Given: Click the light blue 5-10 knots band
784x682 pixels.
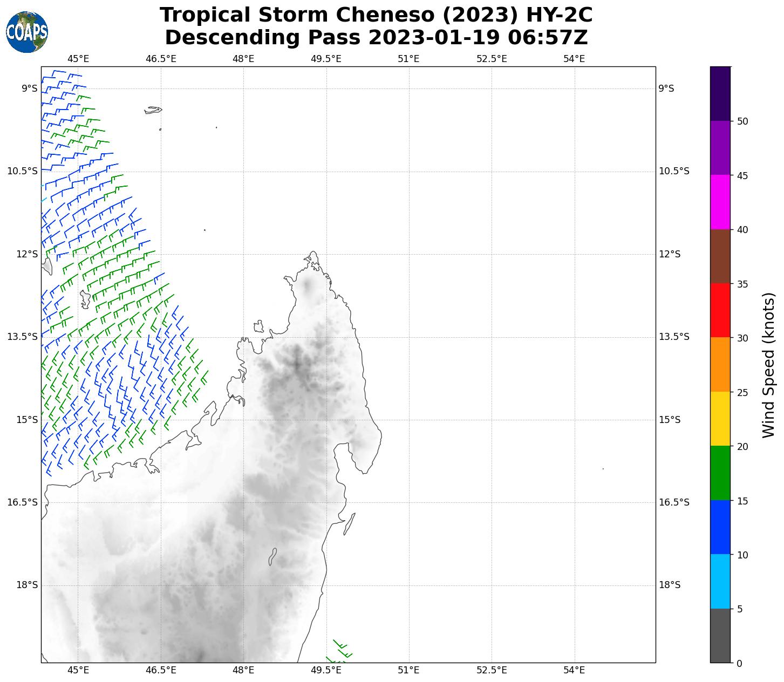Looking at the screenshot, I should click(x=720, y=581).
